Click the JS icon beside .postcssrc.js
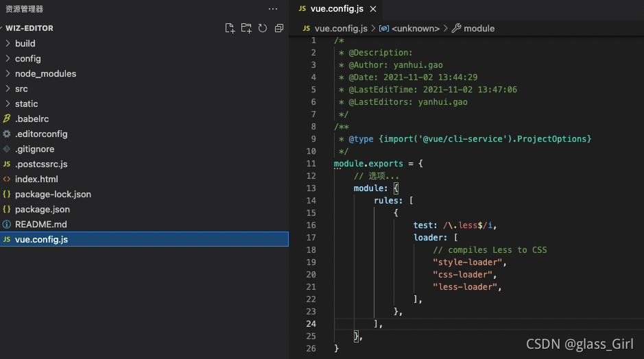The image size is (644, 359). click(x=7, y=164)
